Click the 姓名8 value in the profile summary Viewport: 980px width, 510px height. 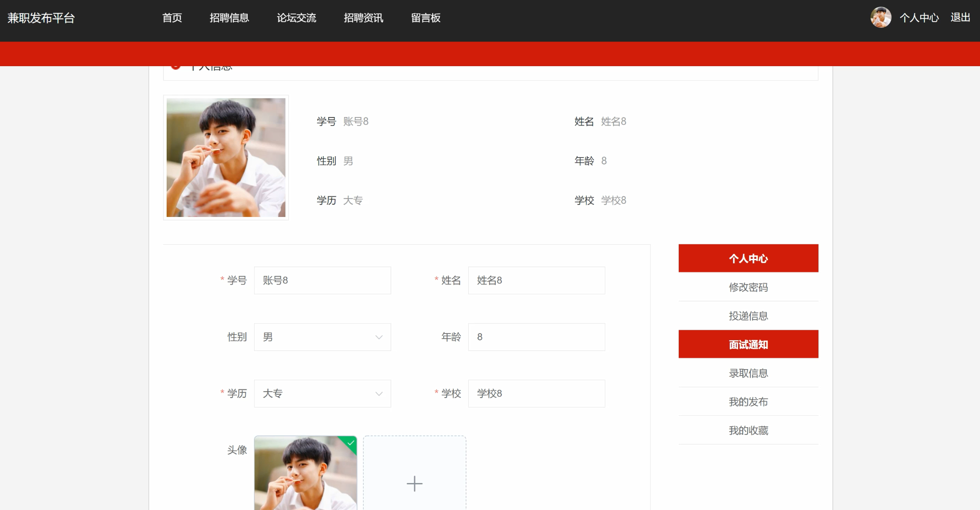613,122
